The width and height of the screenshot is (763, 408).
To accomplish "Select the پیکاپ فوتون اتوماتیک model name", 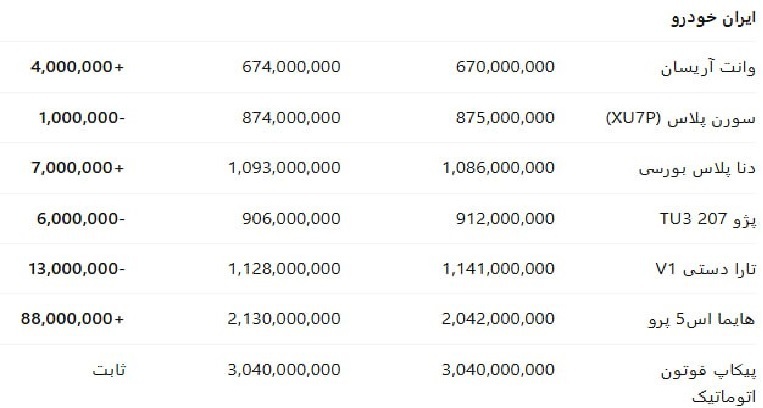I will (x=709, y=380).
